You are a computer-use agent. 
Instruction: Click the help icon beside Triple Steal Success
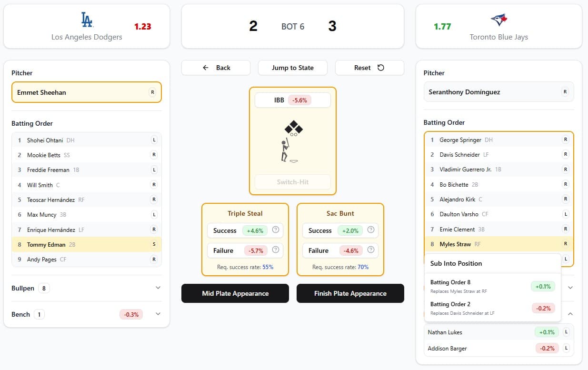276,230
